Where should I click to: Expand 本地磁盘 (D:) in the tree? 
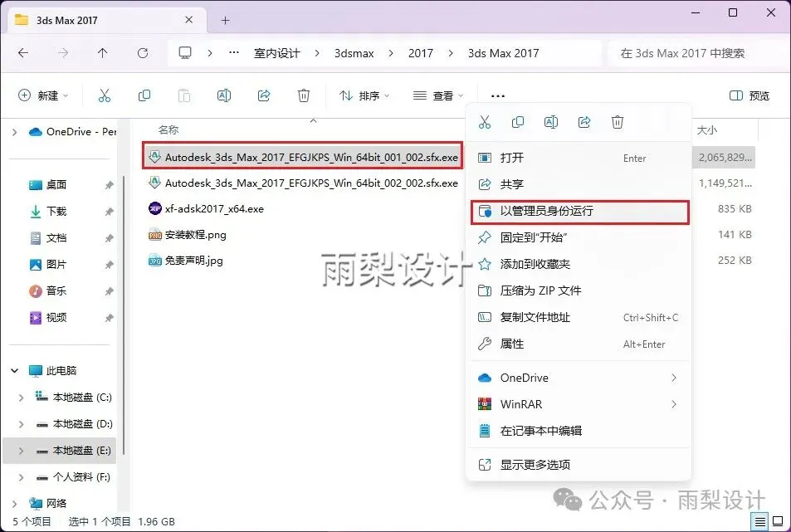[x=22, y=424]
